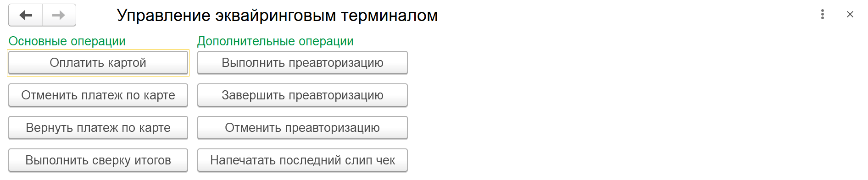Cancel a card pre-authorization
The height and width of the screenshot is (180, 868).
tap(302, 128)
